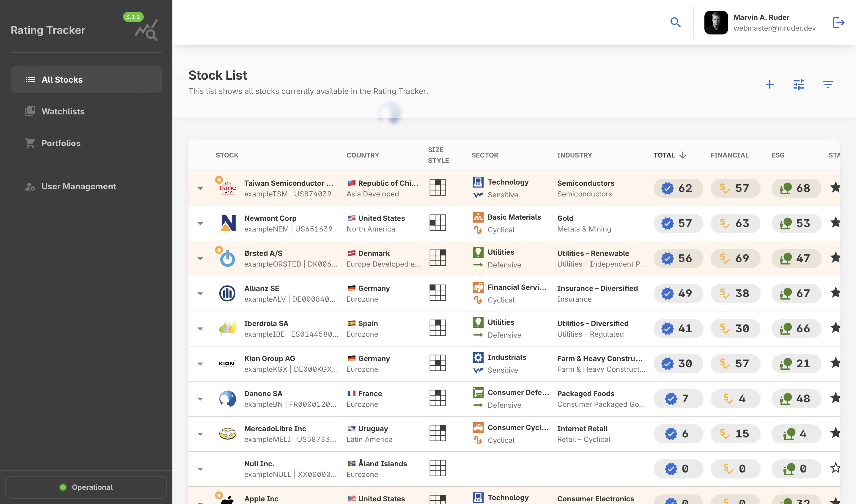Click the Taiwan Semiconductor tsmc logo
856x504 pixels.
227,188
